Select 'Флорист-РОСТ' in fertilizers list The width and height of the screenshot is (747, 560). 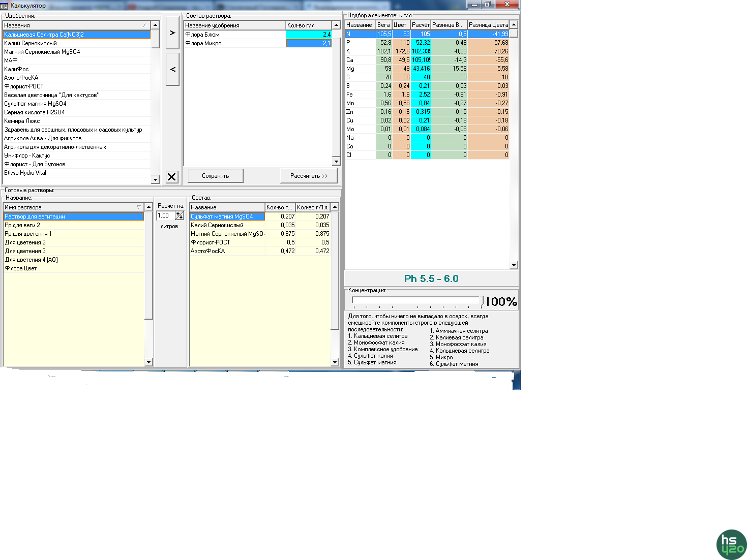(x=24, y=86)
